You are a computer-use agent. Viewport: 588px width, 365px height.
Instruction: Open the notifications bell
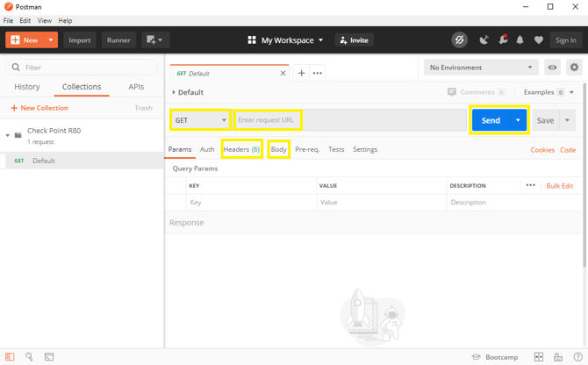click(x=520, y=40)
